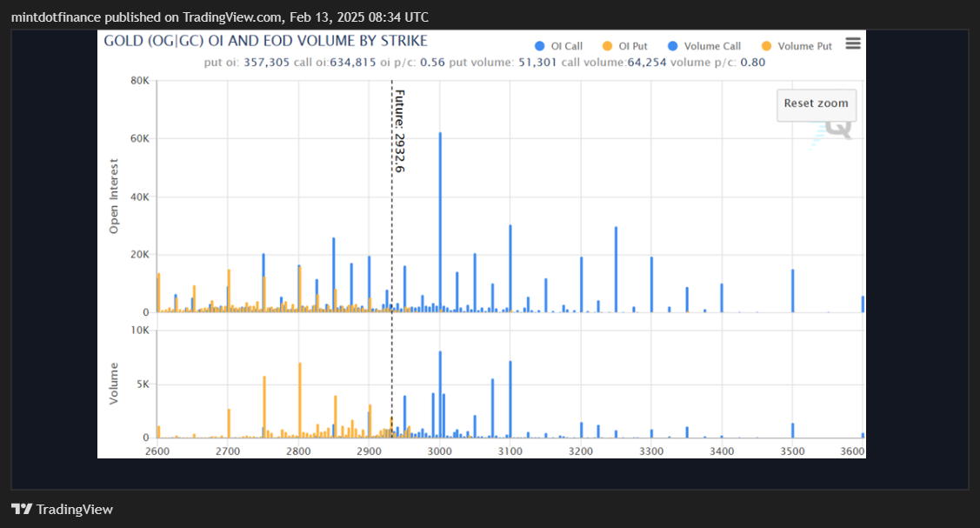Click the 2700 strike axis label
This screenshot has height=528, width=980.
point(228,451)
